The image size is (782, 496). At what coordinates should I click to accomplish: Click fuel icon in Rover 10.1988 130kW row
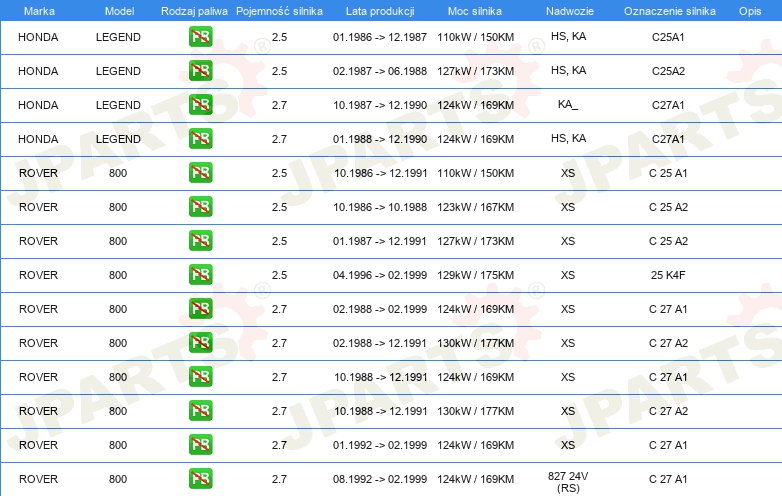pos(200,410)
